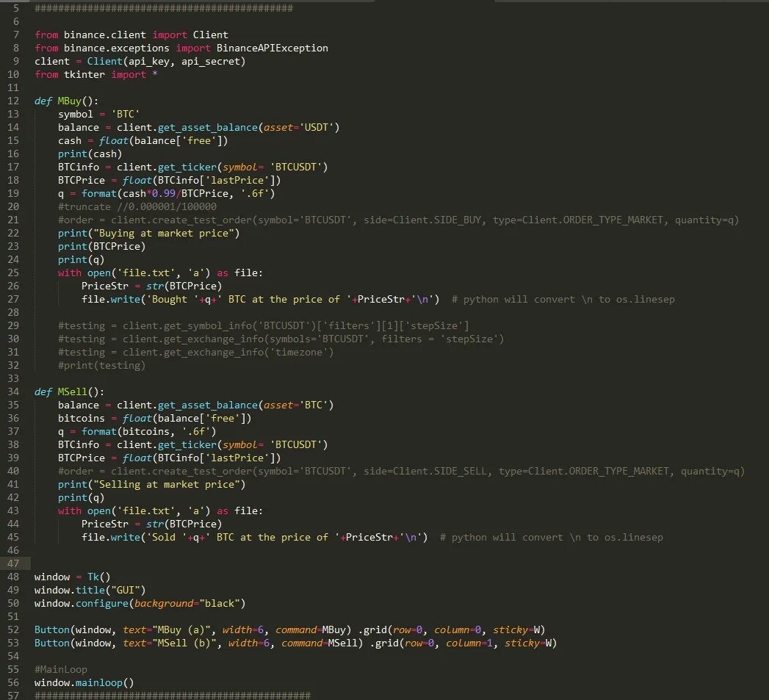Click 'os.linesep' comment on line 45

tap(633, 538)
